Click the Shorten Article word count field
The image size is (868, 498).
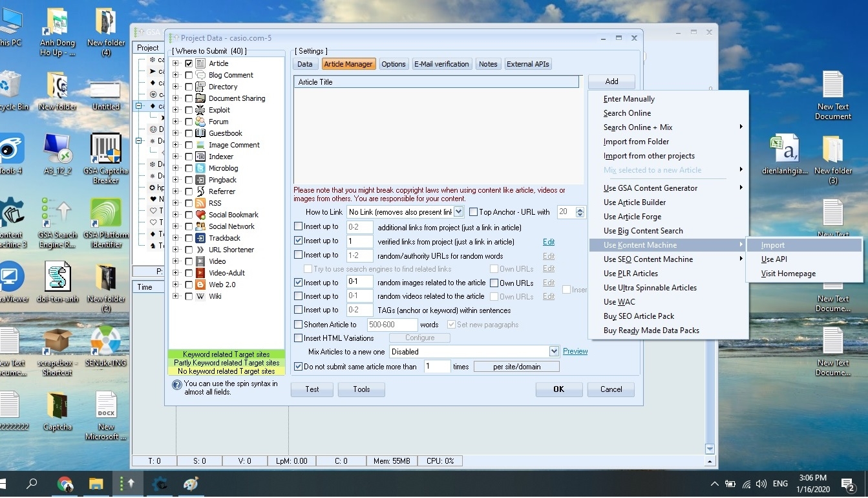(x=392, y=325)
